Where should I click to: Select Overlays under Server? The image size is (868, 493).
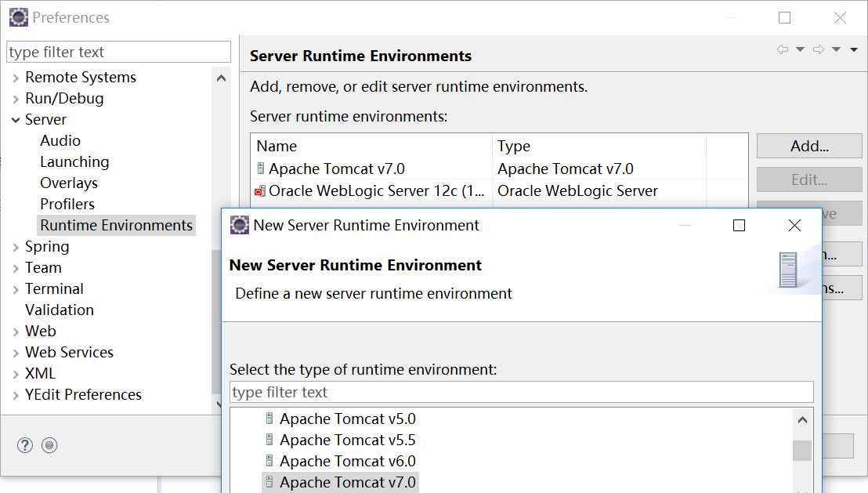click(69, 183)
